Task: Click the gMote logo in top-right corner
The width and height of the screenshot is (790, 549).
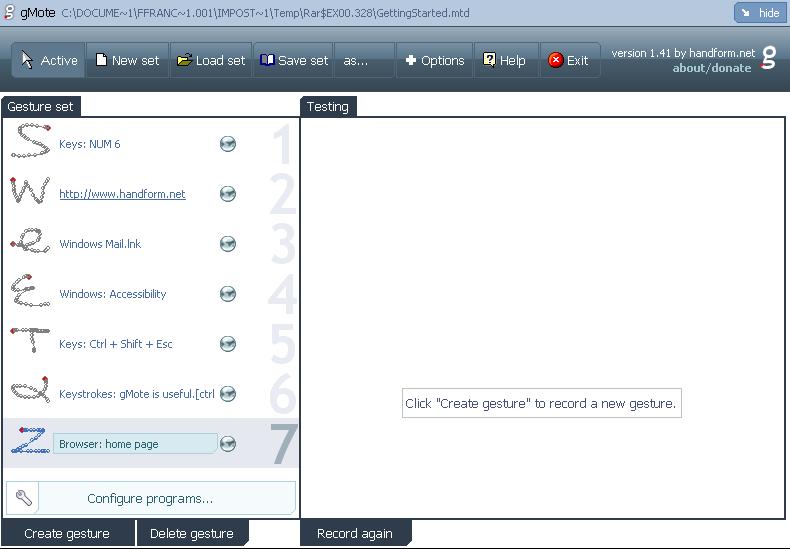Action: (769, 59)
